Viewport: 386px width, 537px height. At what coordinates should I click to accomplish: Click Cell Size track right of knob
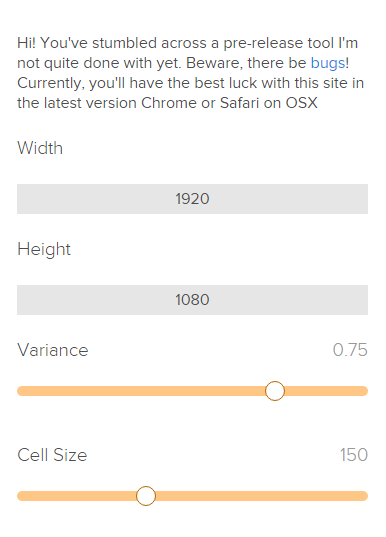(x=262, y=496)
